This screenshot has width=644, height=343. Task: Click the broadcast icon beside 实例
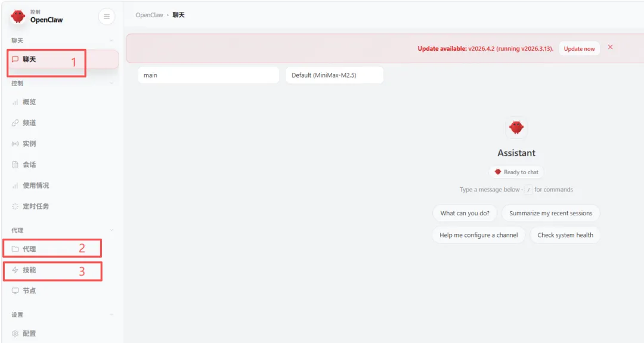15,144
